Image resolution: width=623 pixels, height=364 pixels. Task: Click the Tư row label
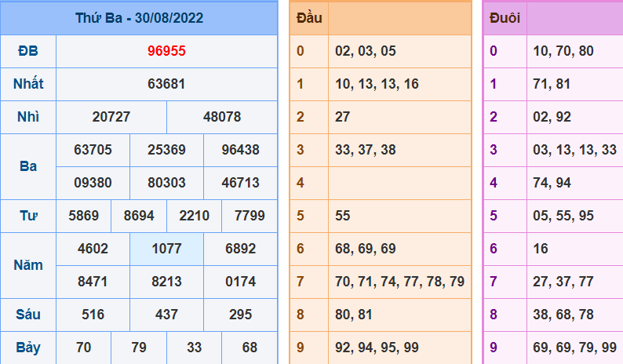point(28,217)
